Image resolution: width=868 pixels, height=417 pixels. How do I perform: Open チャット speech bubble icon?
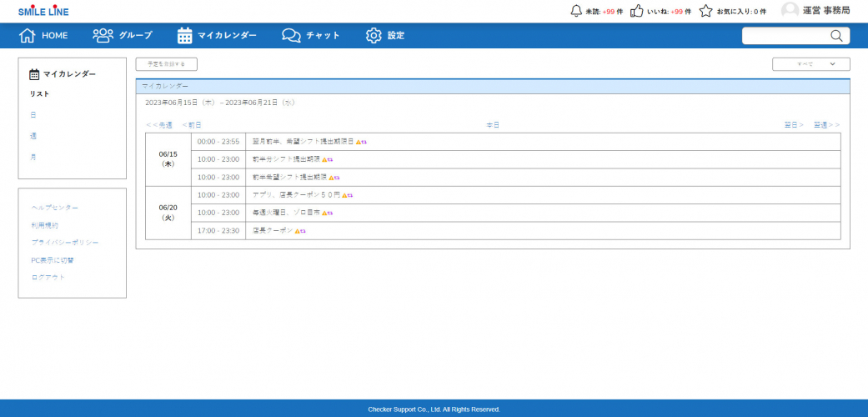(x=291, y=35)
